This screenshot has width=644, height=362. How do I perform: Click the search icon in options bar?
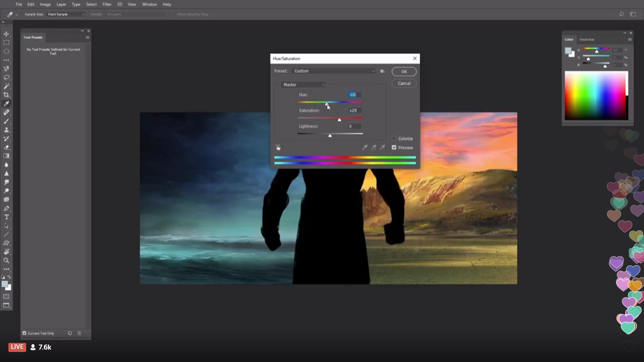click(621, 14)
